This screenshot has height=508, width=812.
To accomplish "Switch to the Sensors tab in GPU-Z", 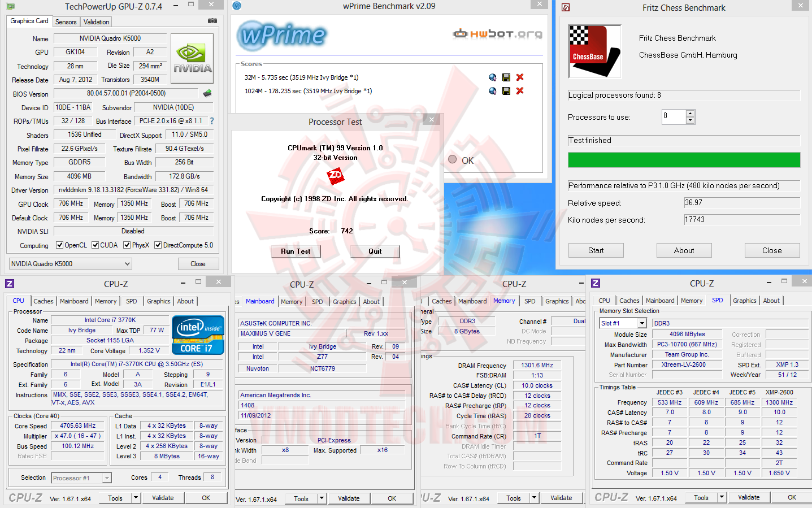I will [x=66, y=22].
